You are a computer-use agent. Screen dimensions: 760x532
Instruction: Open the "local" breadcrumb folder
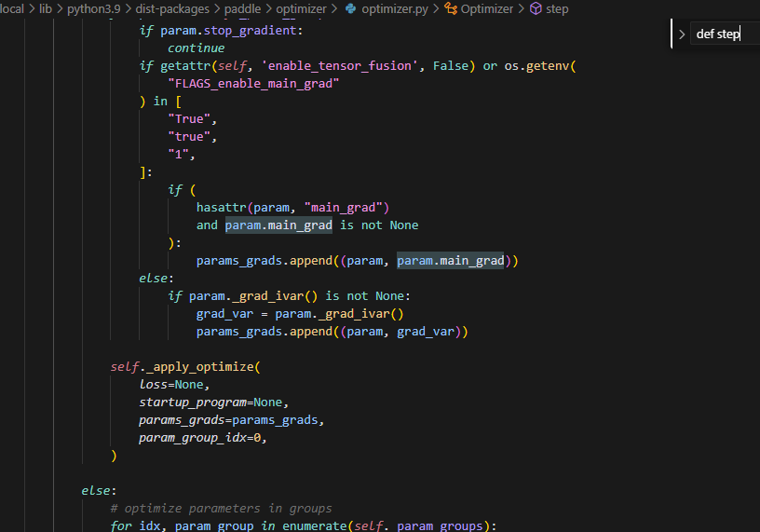[11, 8]
